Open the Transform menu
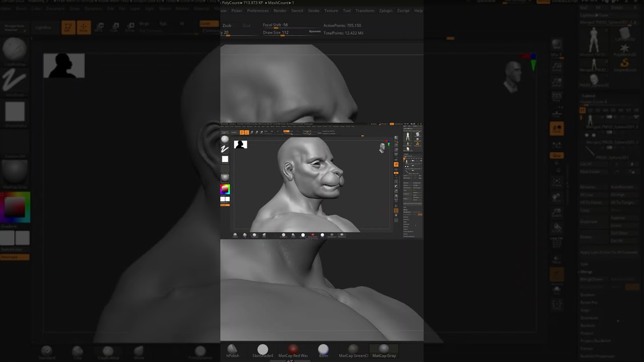This screenshot has width=644, height=362. (x=365, y=11)
